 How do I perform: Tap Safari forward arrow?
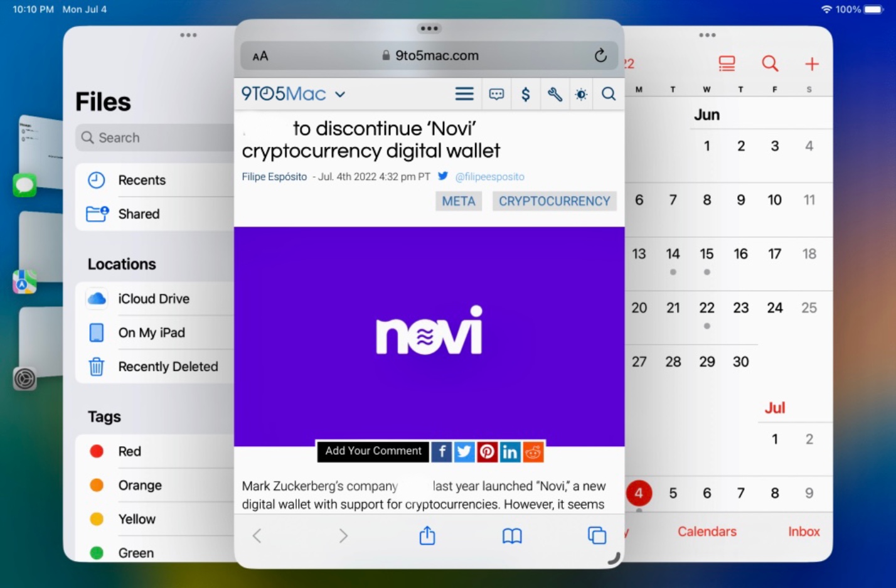coord(343,535)
